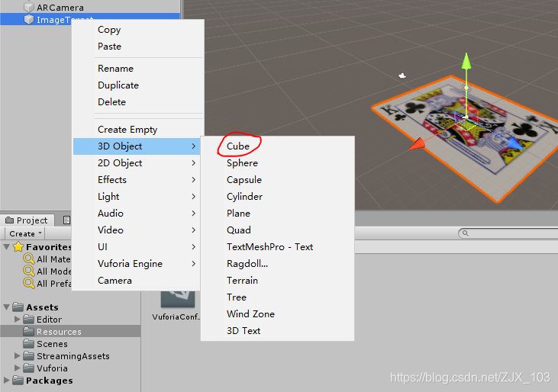Expand the Effects submenu
This screenshot has height=392, width=558.
pyautogui.click(x=137, y=179)
